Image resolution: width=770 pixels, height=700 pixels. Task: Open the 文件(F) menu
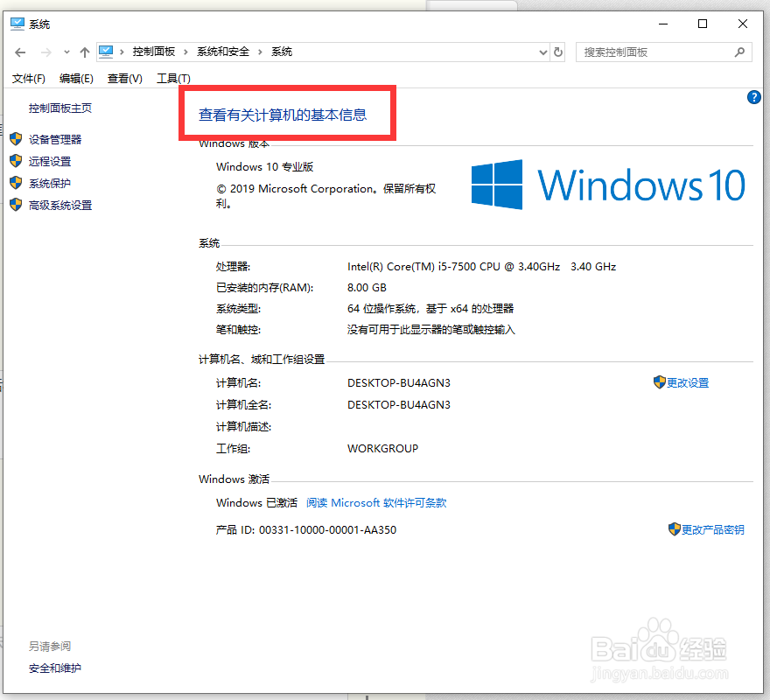point(29,79)
